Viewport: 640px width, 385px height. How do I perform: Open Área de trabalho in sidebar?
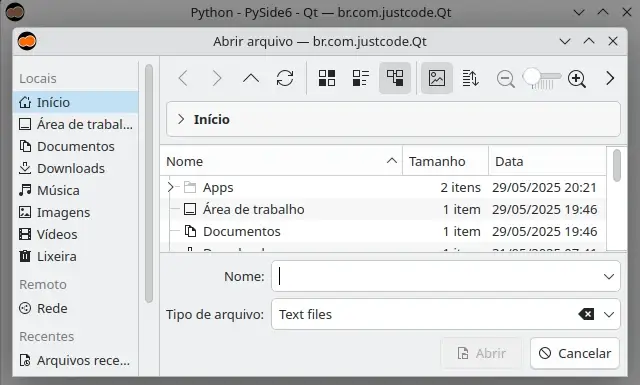pos(77,124)
